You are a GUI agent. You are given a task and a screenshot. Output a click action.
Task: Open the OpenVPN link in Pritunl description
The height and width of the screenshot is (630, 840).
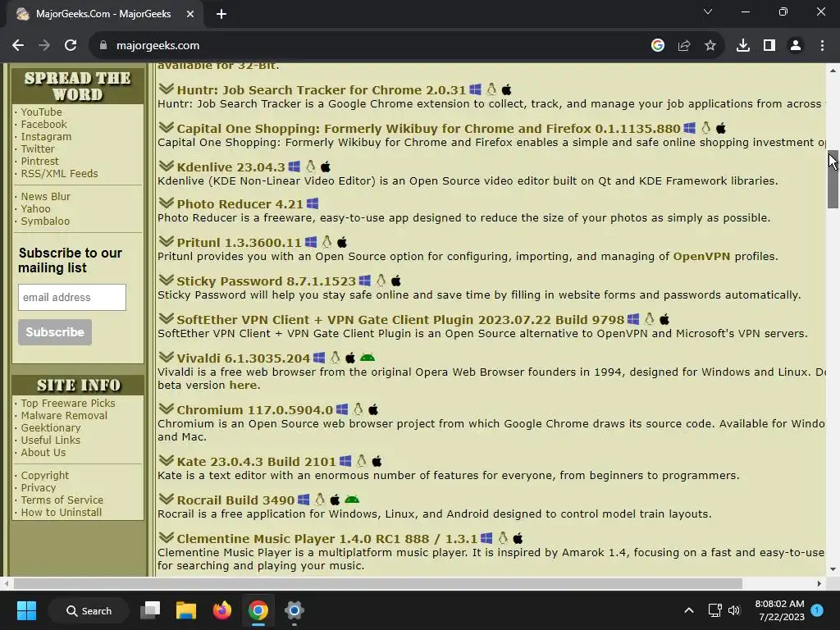(x=701, y=256)
